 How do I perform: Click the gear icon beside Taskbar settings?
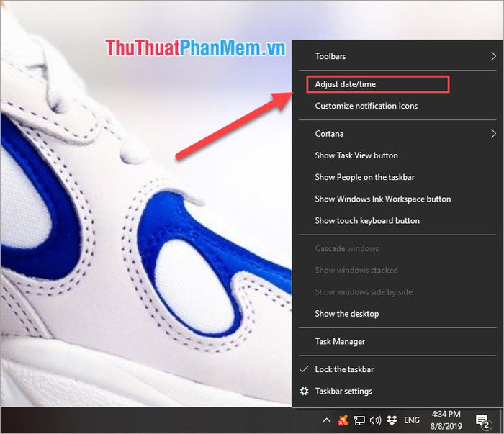(x=304, y=391)
